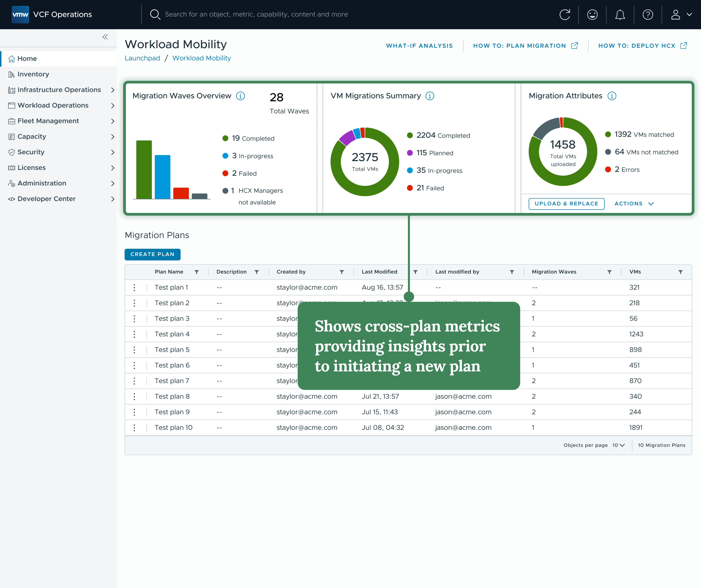The width and height of the screenshot is (701, 588).
Task: Click the green Completed waves bar
Action: click(144, 170)
